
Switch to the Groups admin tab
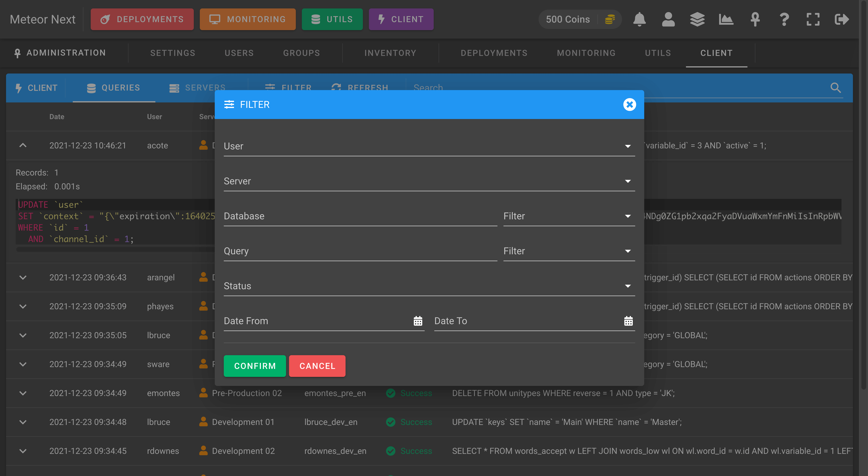[302, 53]
